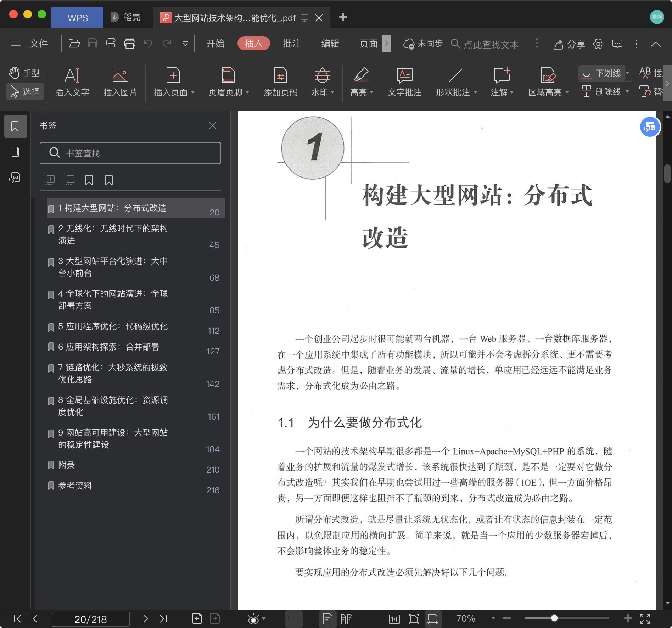Go to previous page arrow

pyautogui.click(x=35, y=619)
